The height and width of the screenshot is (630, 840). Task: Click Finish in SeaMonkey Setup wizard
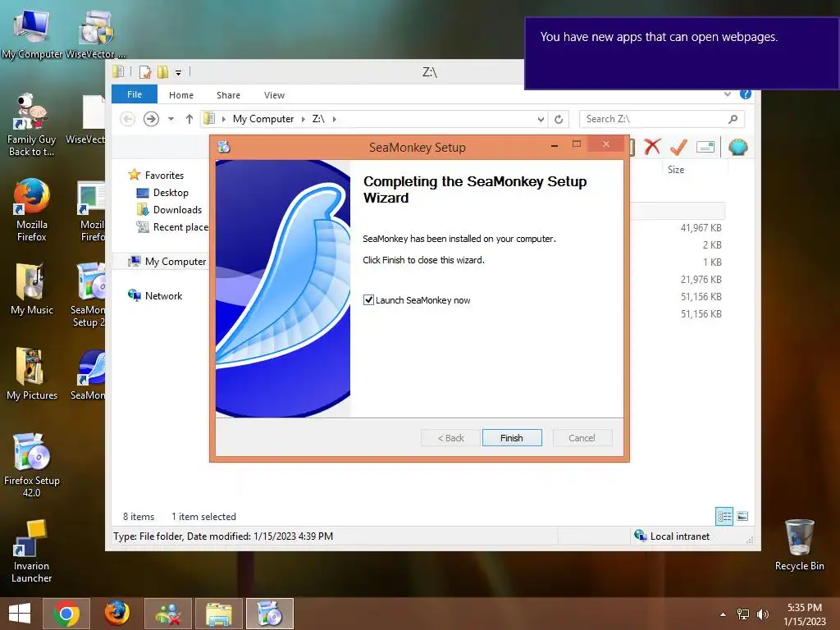coord(512,438)
